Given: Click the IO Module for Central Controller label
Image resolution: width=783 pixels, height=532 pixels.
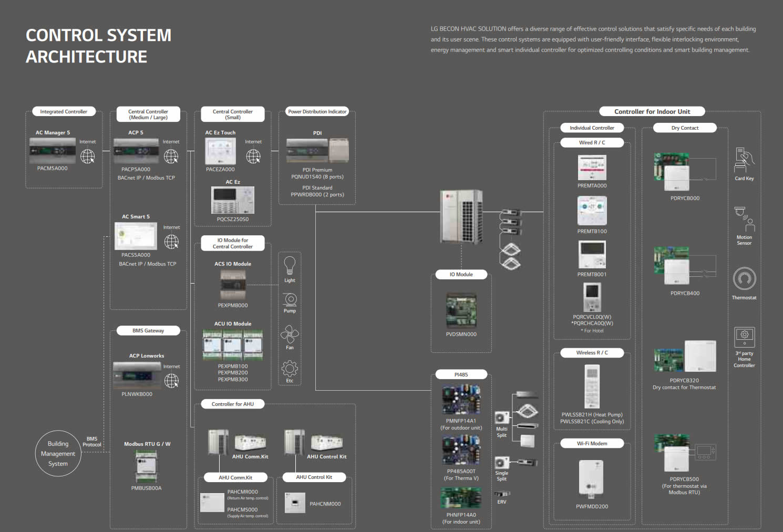Looking at the screenshot, I should point(233,243).
